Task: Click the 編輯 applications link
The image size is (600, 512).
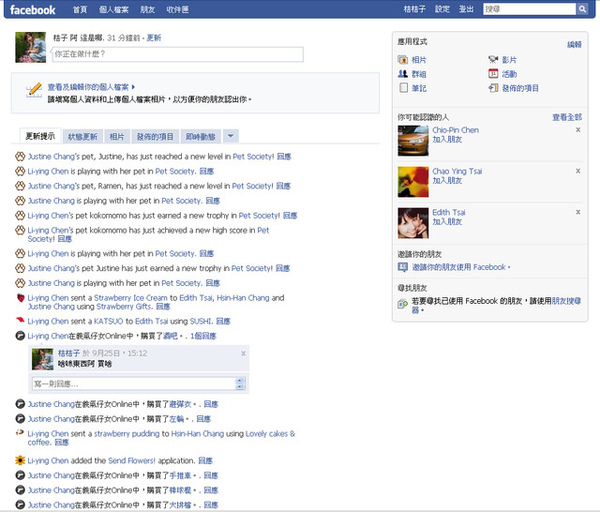Action: 574,44
